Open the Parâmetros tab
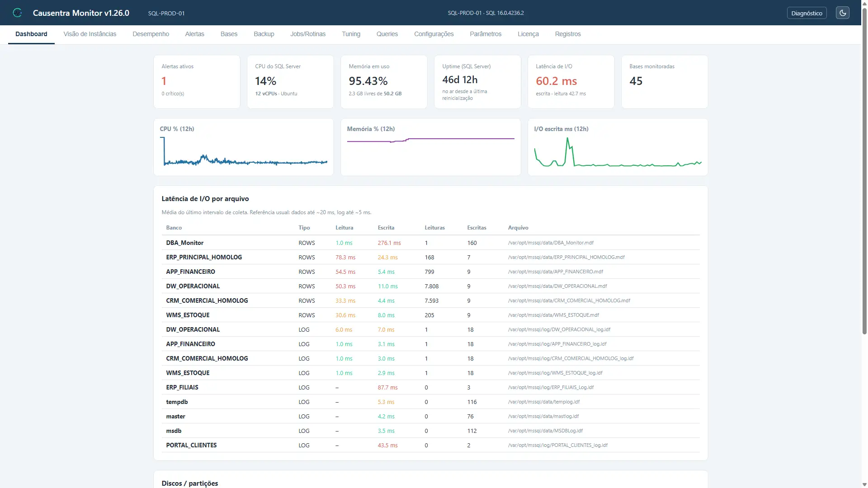 pos(486,34)
